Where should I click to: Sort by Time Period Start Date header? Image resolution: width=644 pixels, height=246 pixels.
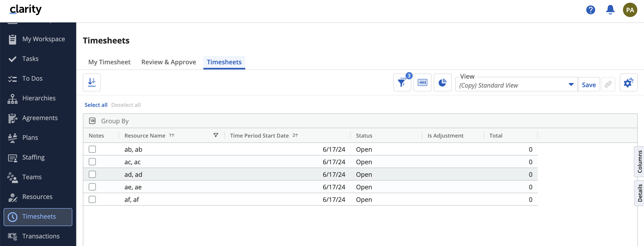click(x=259, y=136)
